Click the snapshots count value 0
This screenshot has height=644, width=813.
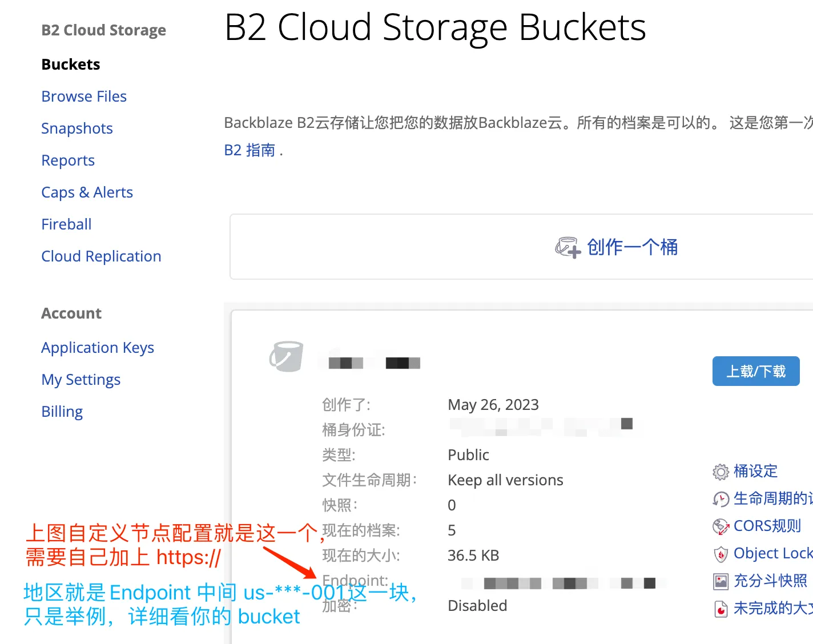(452, 505)
